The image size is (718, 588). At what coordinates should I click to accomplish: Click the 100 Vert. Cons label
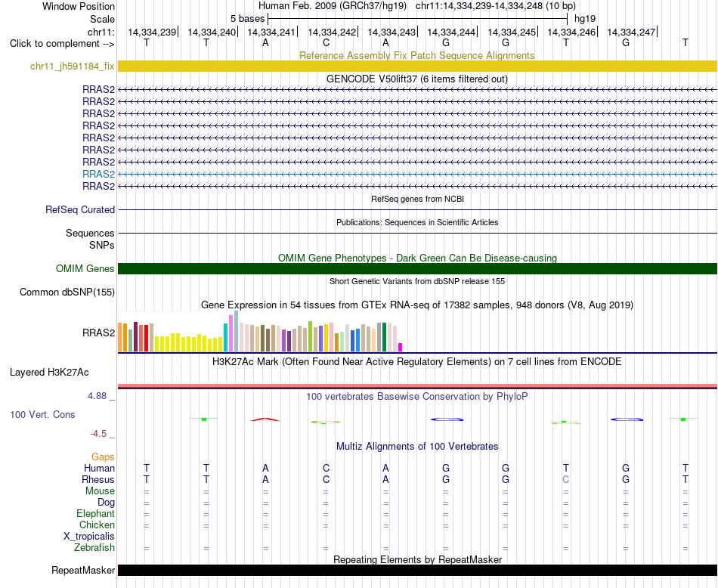[x=42, y=414]
